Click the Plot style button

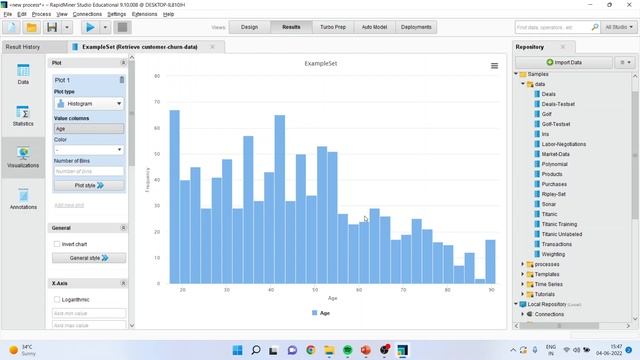point(89,185)
